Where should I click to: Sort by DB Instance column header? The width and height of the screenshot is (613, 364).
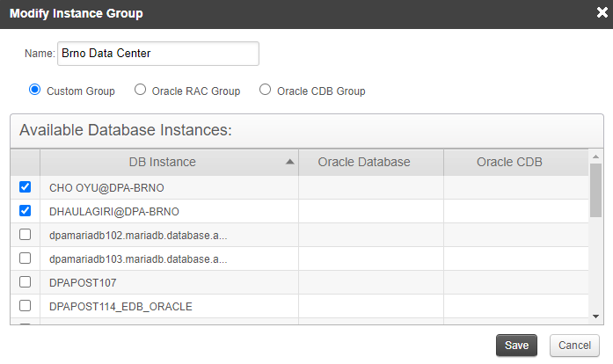click(162, 163)
